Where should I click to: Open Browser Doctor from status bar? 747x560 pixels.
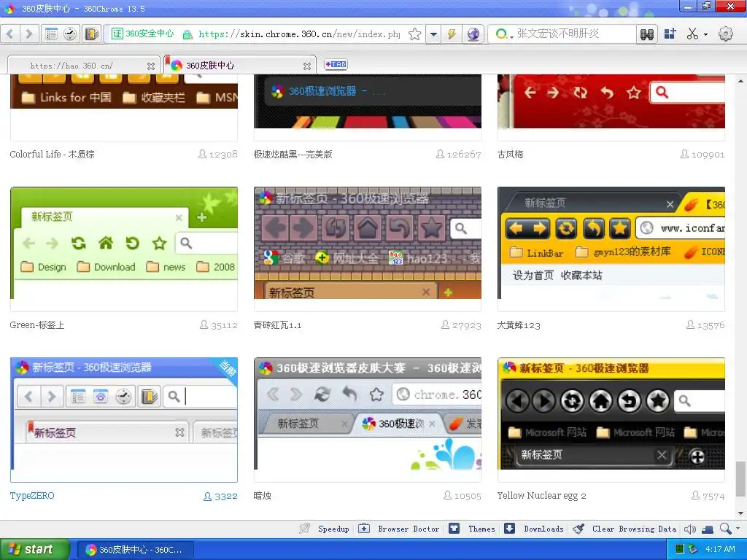pos(409,529)
